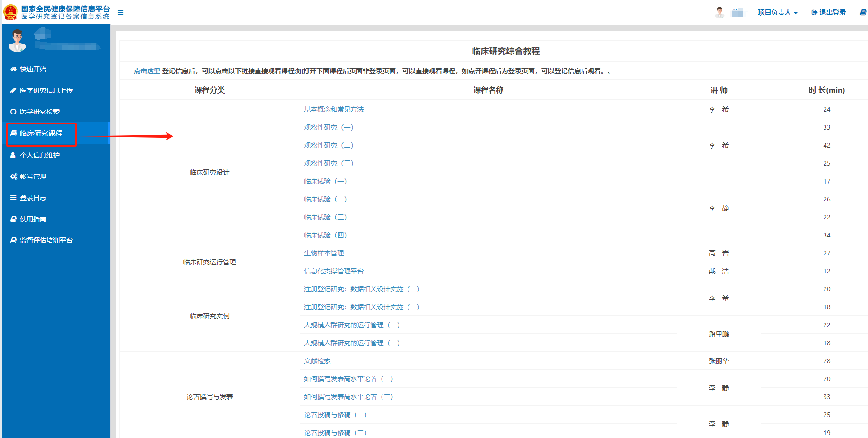Screen dimensions: 868x438
Task: Click the national emblem logo
Action: point(10,12)
